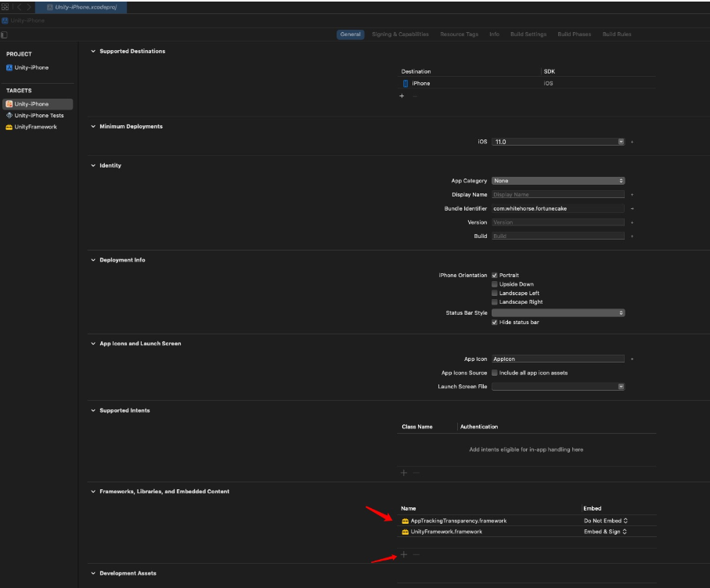This screenshot has height=588, width=710.
Task: Collapse the Identity section
Action: (x=93, y=165)
